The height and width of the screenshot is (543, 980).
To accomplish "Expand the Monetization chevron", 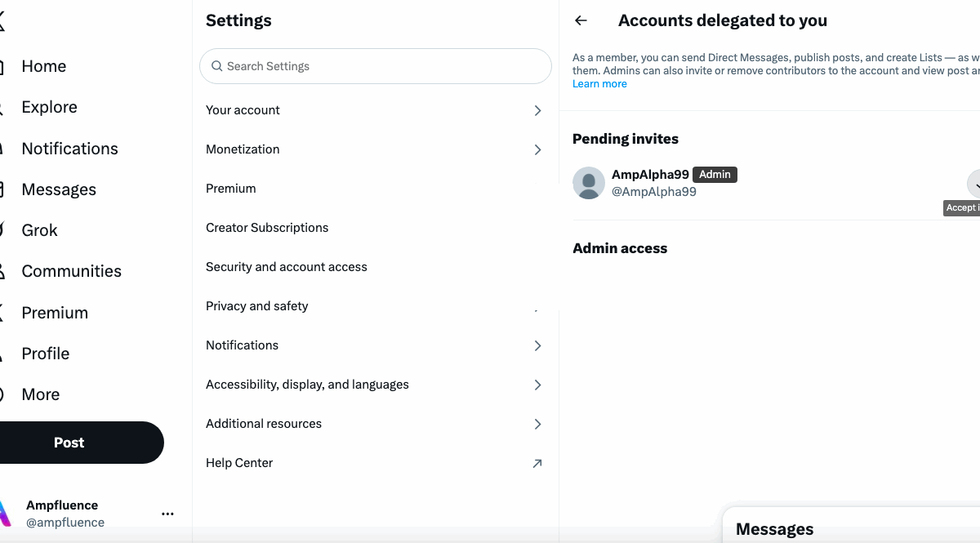I will click(x=537, y=149).
